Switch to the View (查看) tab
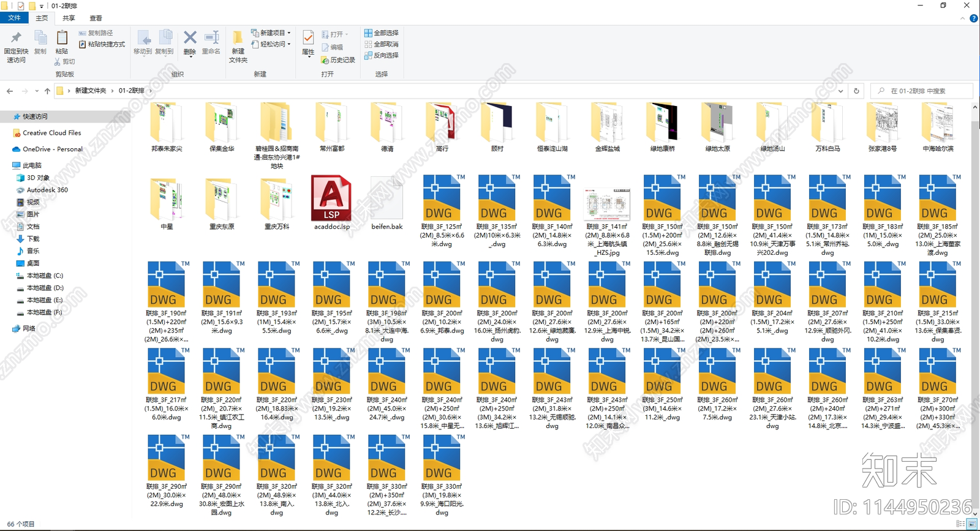Viewport: 980px width, 531px height. pyautogui.click(x=96, y=18)
